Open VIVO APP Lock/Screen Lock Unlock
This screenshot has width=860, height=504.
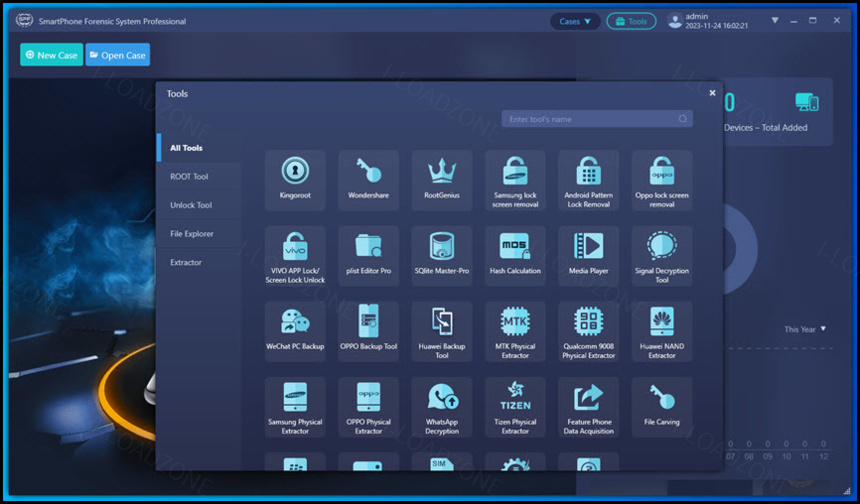click(295, 256)
